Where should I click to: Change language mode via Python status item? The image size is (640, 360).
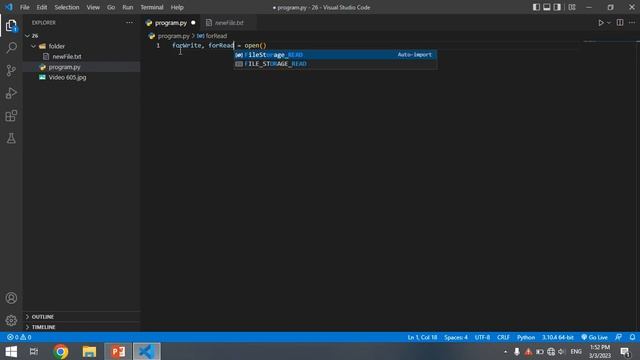point(526,337)
